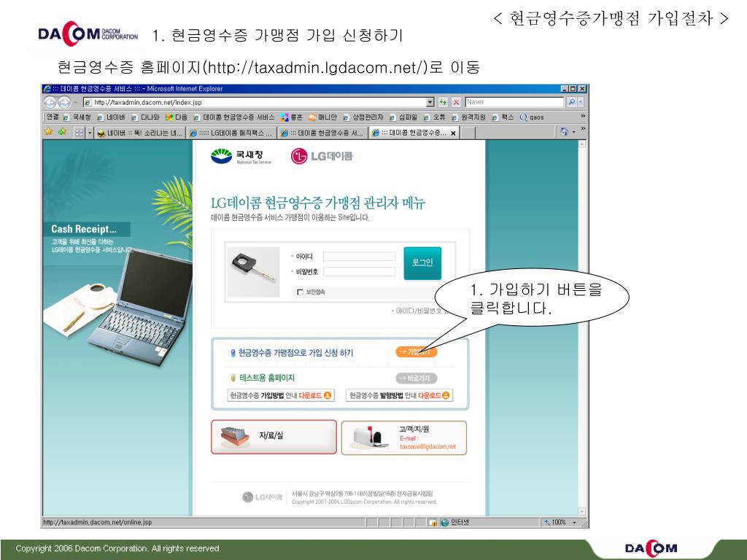Click the 비밀번호 input field

359,271
